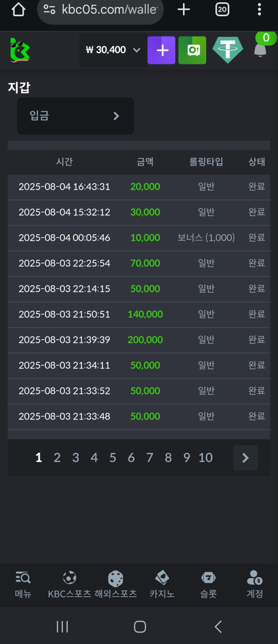Switch to KBC스포츠 tab
The image size is (278, 644).
click(69, 585)
